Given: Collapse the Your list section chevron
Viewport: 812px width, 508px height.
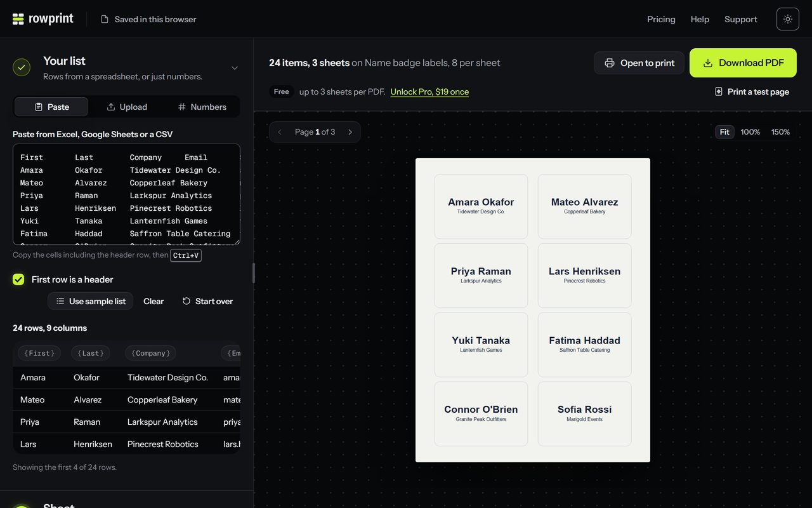Looking at the screenshot, I should (x=235, y=68).
